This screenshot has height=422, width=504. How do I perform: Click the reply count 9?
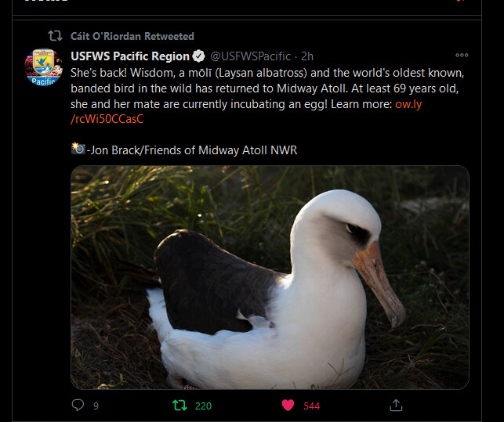pos(96,406)
